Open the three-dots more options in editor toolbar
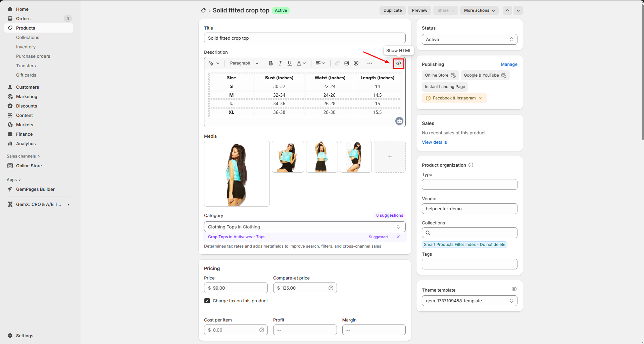 pos(369,63)
